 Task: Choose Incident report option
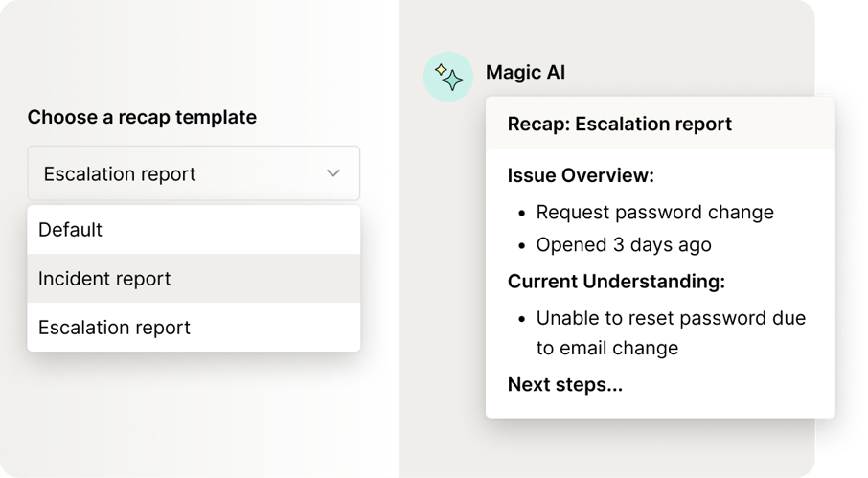coord(194,279)
